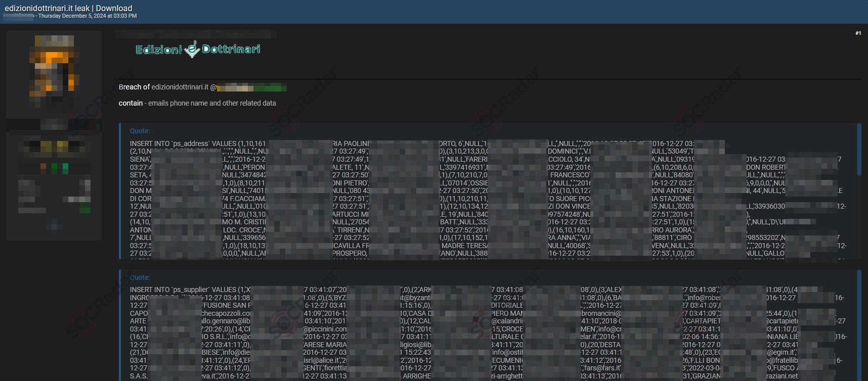Click 'Breach of' text in post

point(134,87)
